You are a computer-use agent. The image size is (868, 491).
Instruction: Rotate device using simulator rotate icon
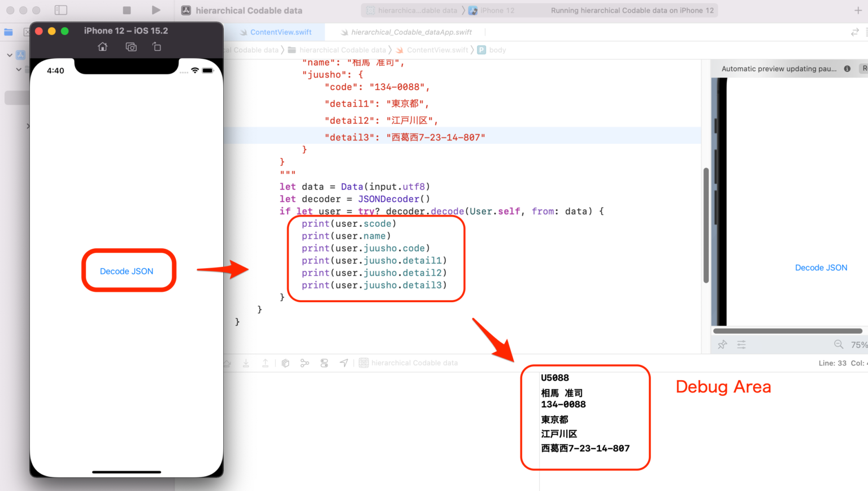(x=157, y=47)
